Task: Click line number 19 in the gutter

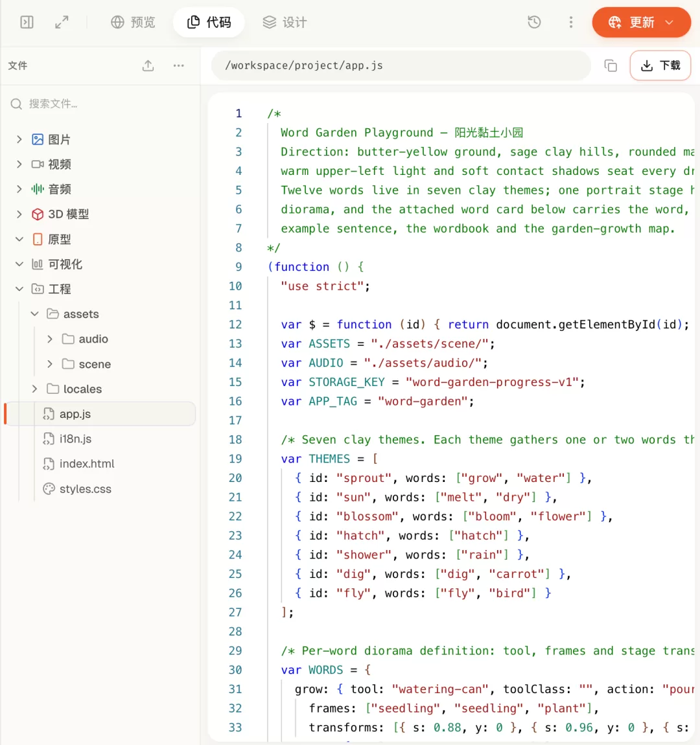Action: coord(235,459)
